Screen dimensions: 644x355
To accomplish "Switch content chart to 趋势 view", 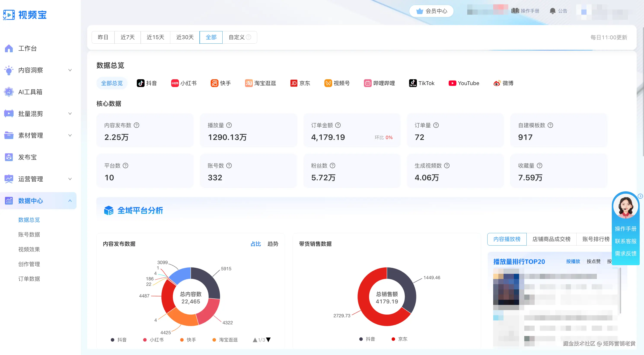I will pos(273,244).
